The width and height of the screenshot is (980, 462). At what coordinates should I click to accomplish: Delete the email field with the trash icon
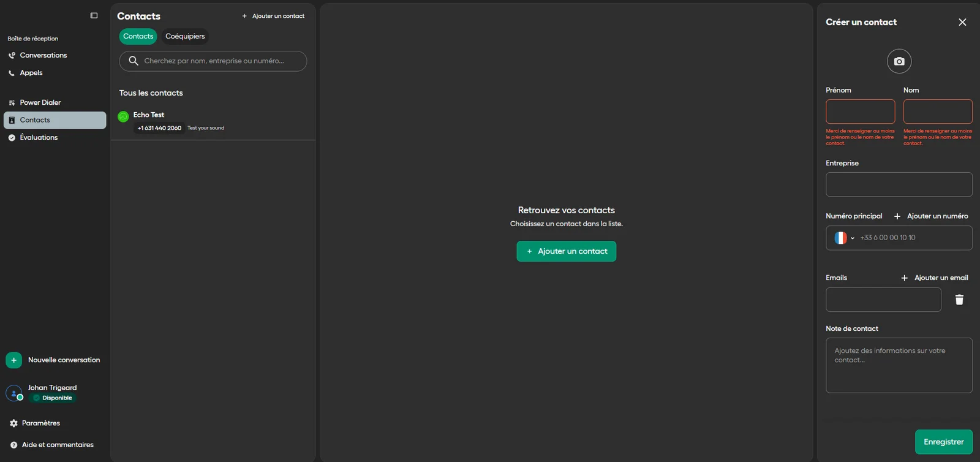click(959, 300)
